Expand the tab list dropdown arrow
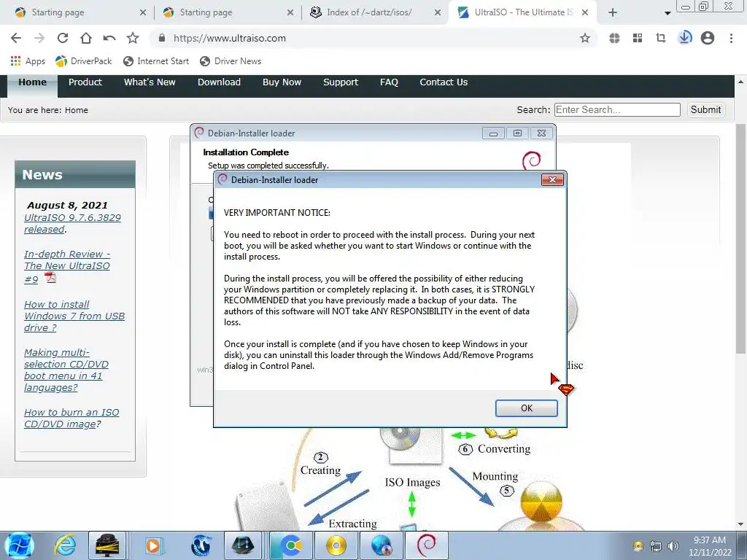 pos(667,13)
